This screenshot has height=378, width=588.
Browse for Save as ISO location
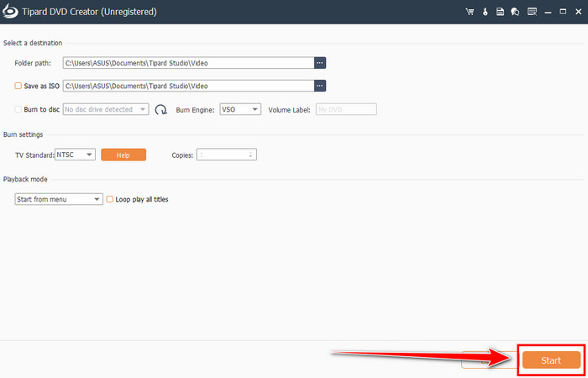click(x=320, y=86)
